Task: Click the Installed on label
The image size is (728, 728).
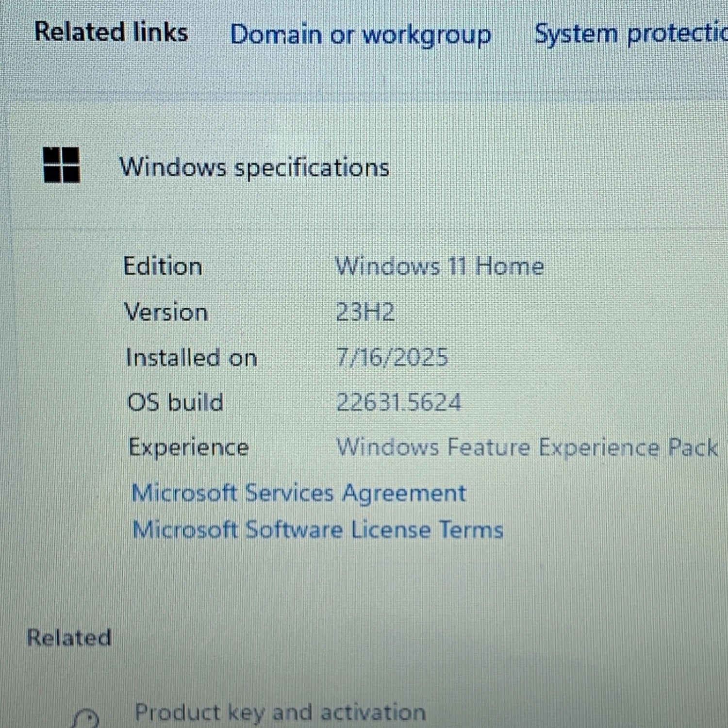Action: pos(191,358)
